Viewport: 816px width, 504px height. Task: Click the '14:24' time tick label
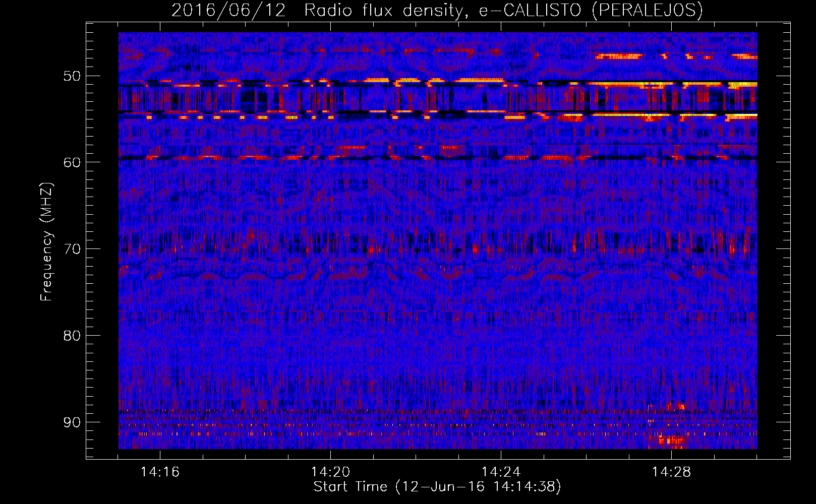(x=501, y=472)
